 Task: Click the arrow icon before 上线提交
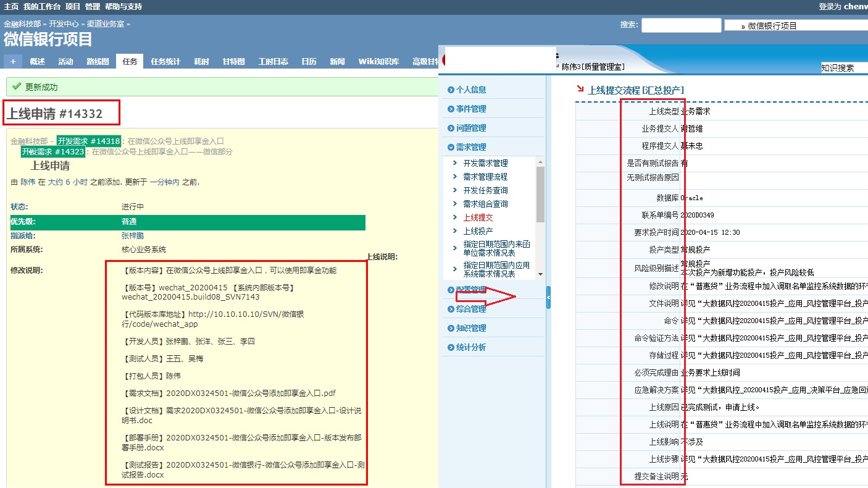[455, 217]
